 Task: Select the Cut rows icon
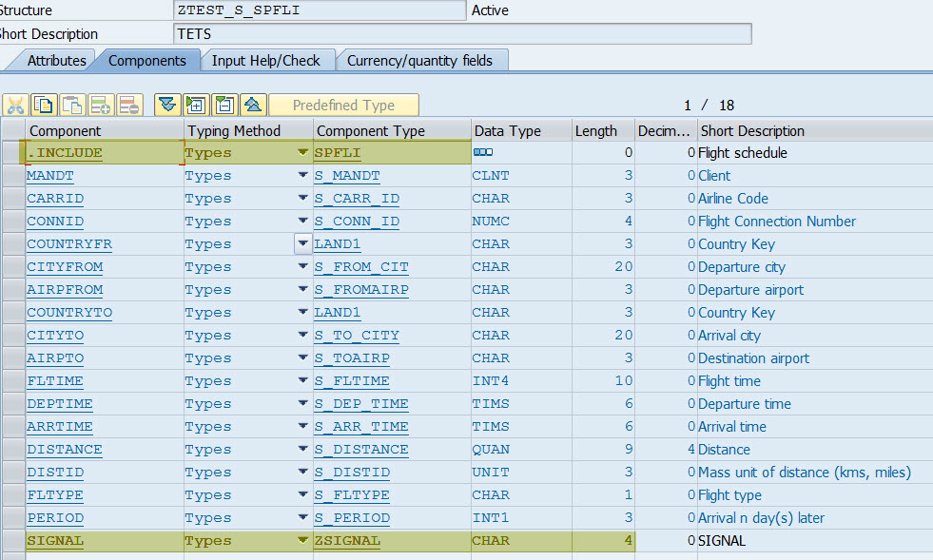[x=15, y=105]
